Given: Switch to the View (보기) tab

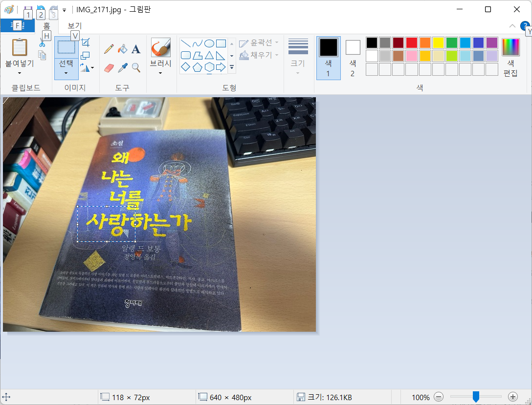Looking at the screenshot, I should (x=75, y=26).
